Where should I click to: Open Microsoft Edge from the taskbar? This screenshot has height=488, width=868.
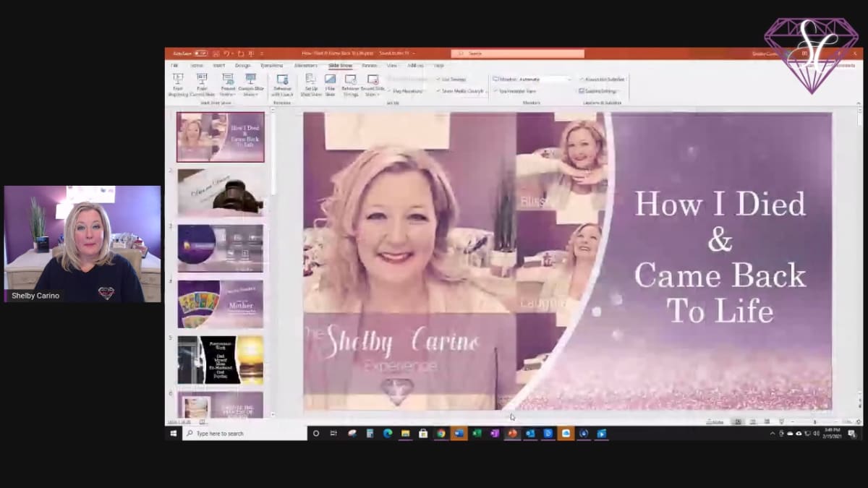click(387, 433)
